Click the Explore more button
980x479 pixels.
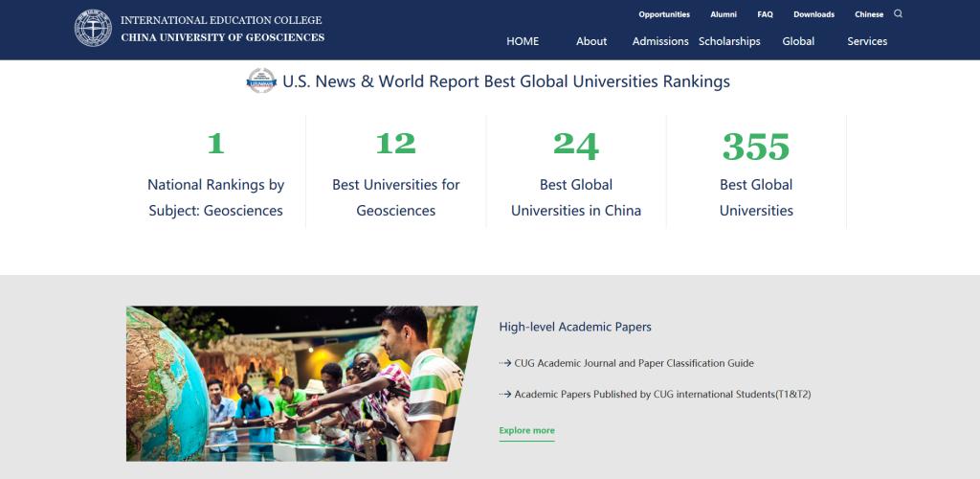point(526,431)
